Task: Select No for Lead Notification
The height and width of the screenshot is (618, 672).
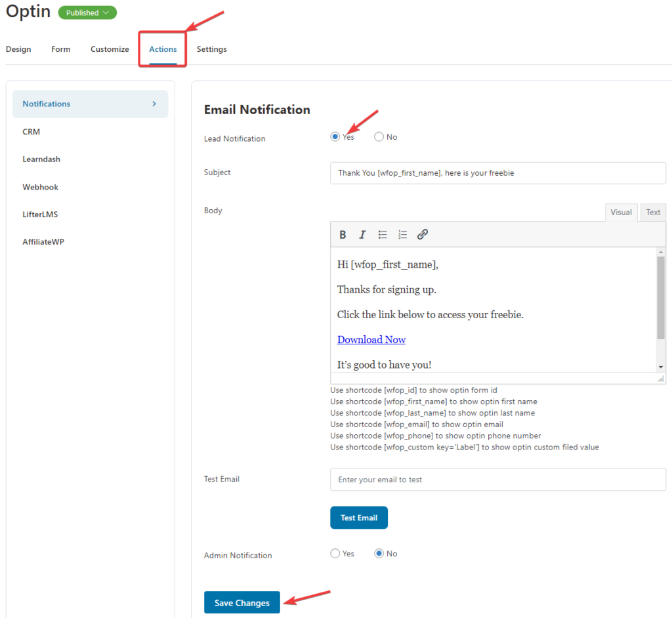Action: pos(379,136)
